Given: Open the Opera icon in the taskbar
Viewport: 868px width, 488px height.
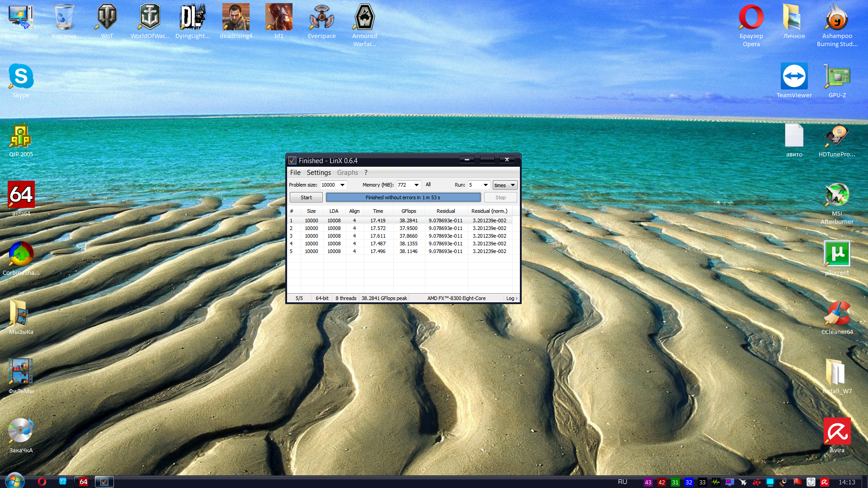Looking at the screenshot, I should coord(42,482).
